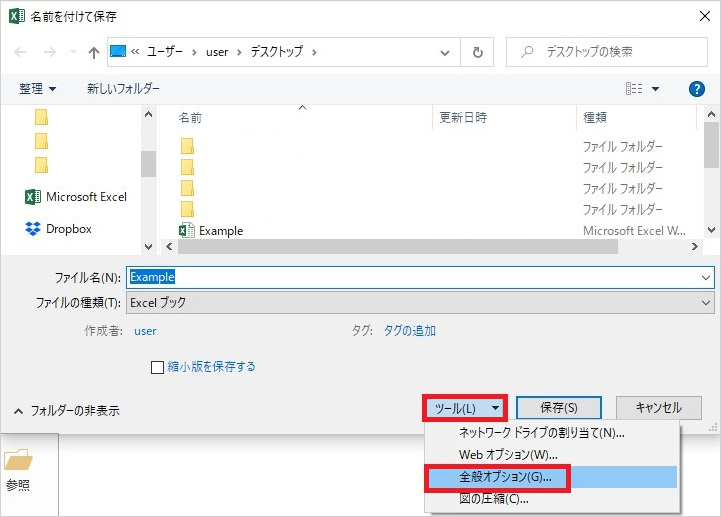Click 'Microsoft Excel W...' type cell
Viewport: 721px width, 517px height.
[x=634, y=230]
